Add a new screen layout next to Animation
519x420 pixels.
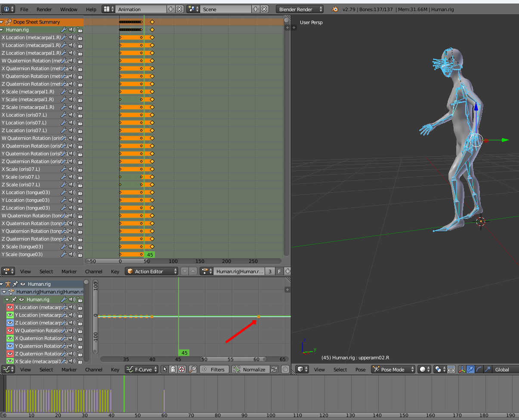click(x=171, y=9)
